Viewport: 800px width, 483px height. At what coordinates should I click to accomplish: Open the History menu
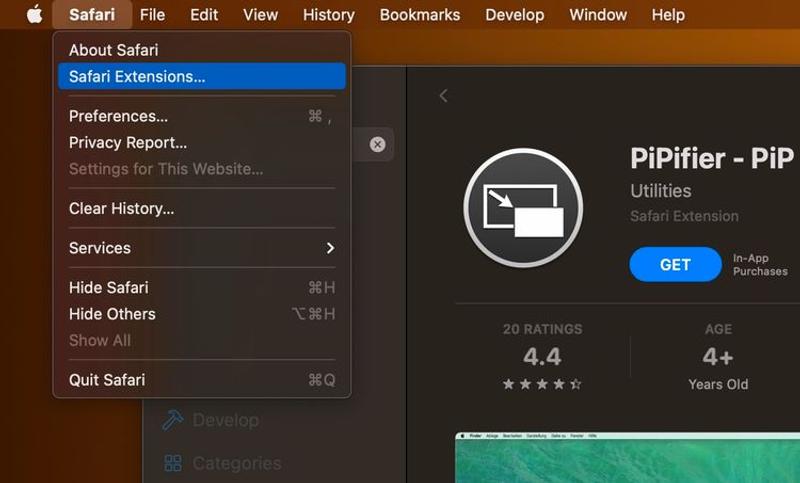click(329, 15)
